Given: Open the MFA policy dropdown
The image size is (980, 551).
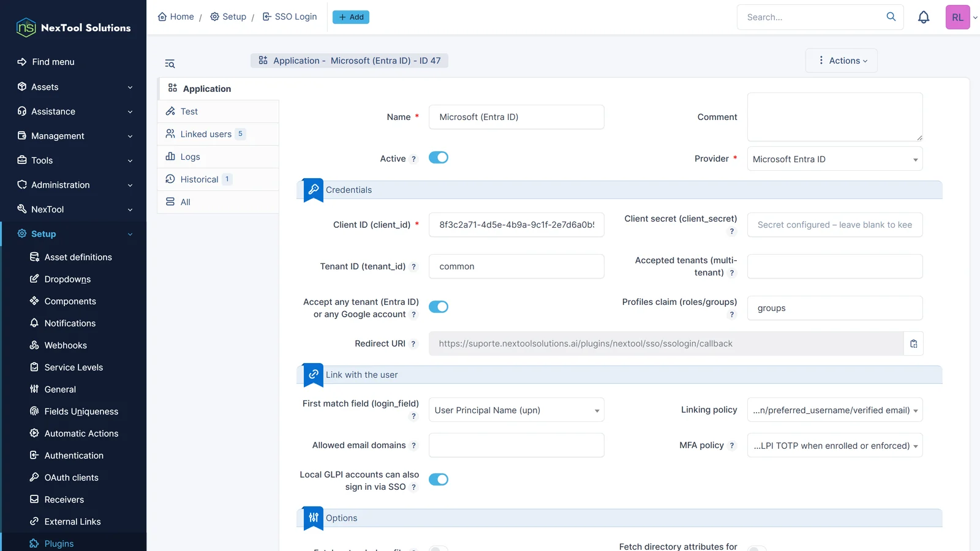Looking at the screenshot, I should [835, 446].
